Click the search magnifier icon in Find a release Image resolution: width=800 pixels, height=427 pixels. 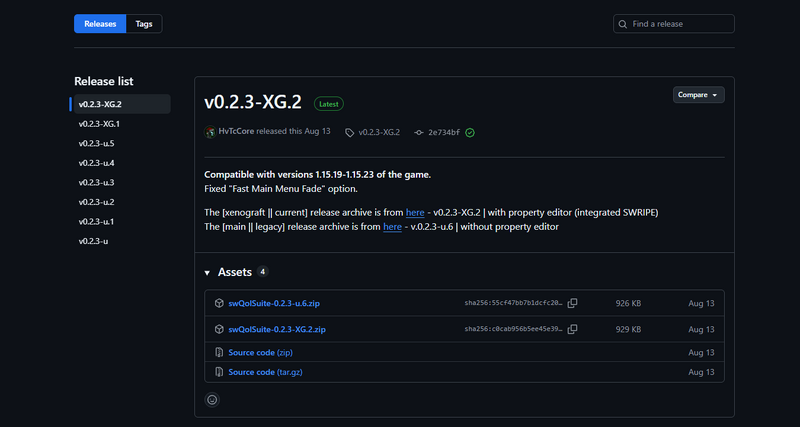point(622,24)
